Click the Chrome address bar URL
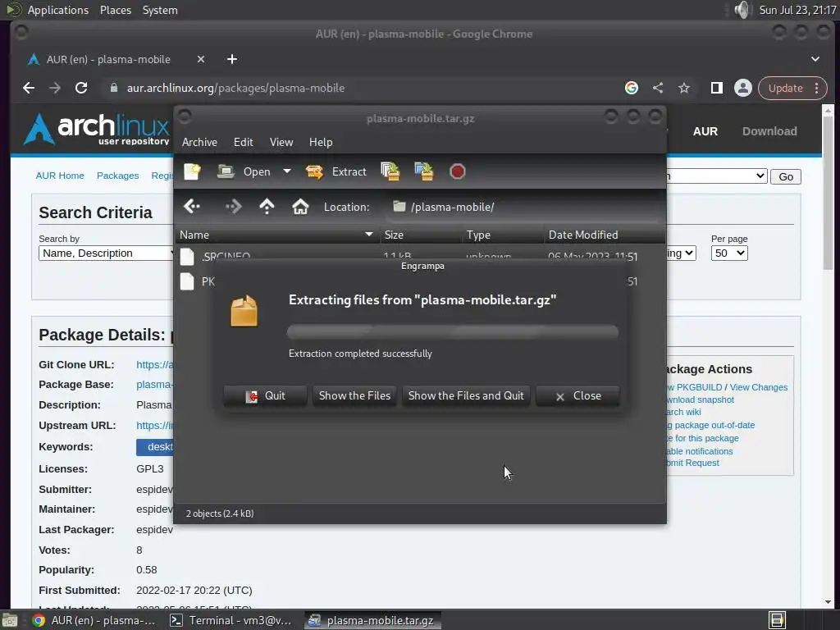The height and width of the screenshot is (630, 840). pos(235,88)
